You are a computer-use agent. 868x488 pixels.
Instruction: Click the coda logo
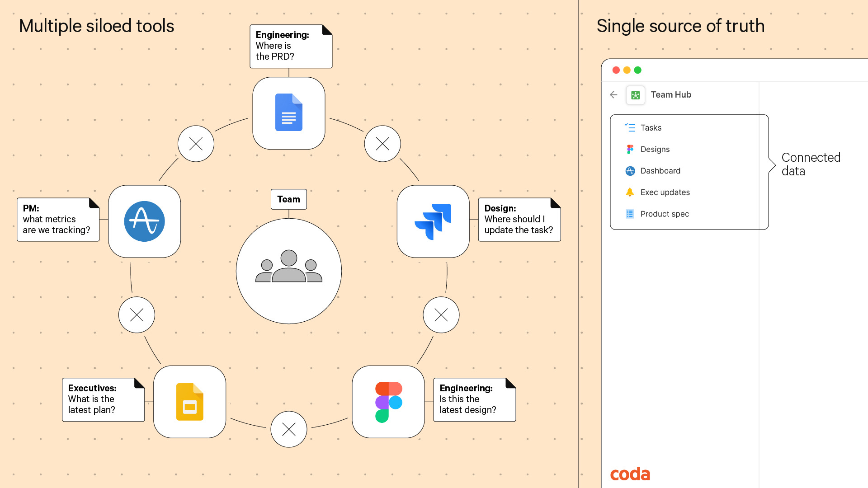630,474
